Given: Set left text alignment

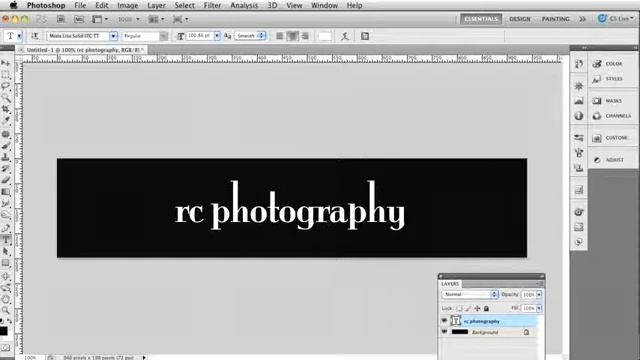Looking at the screenshot, I should coord(280,36).
